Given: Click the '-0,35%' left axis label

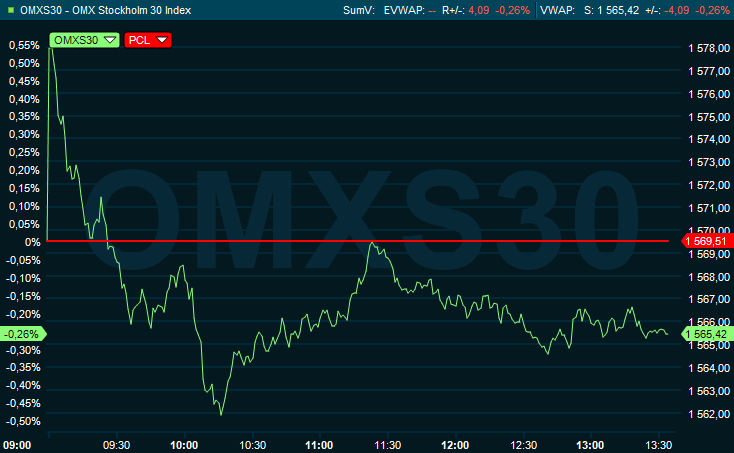Looking at the screenshot, I should pyautogui.click(x=23, y=368).
